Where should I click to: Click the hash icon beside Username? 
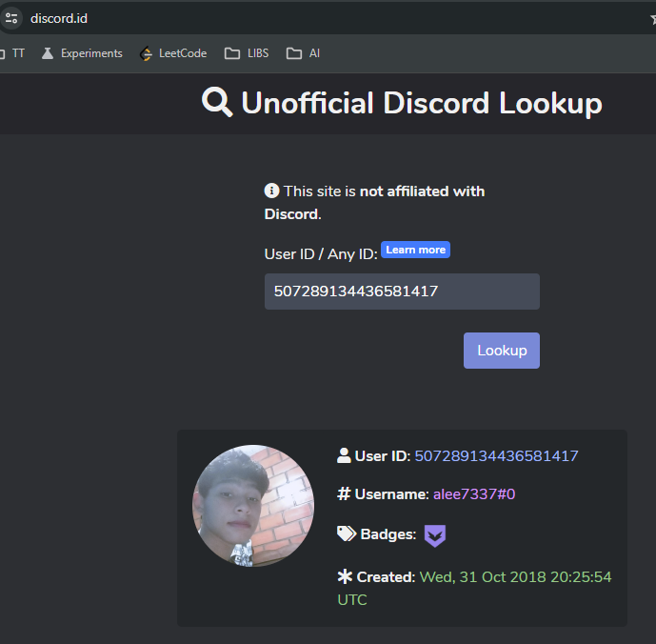click(x=344, y=493)
